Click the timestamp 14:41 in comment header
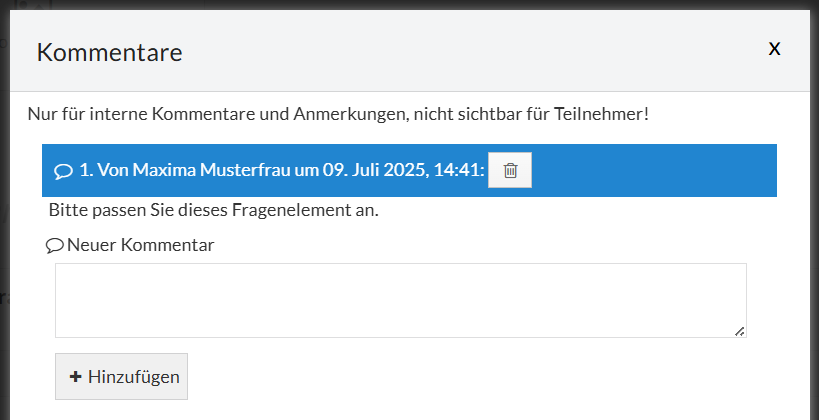 coord(457,170)
